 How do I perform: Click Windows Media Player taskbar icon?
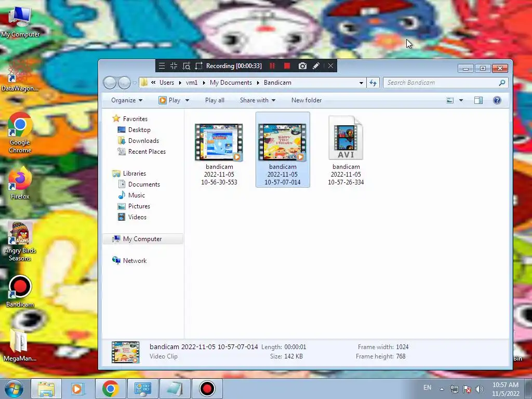(77, 389)
